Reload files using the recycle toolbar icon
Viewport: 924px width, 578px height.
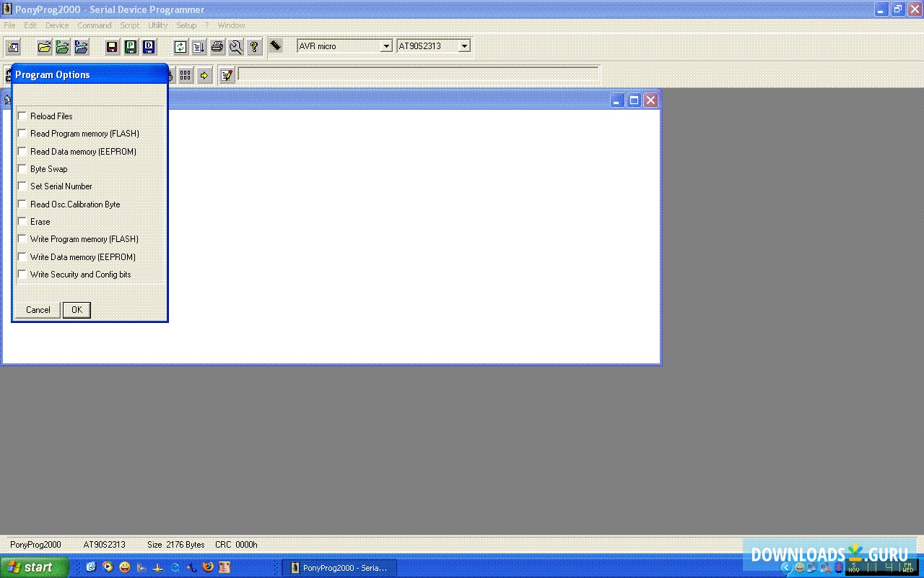click(179, 46)
